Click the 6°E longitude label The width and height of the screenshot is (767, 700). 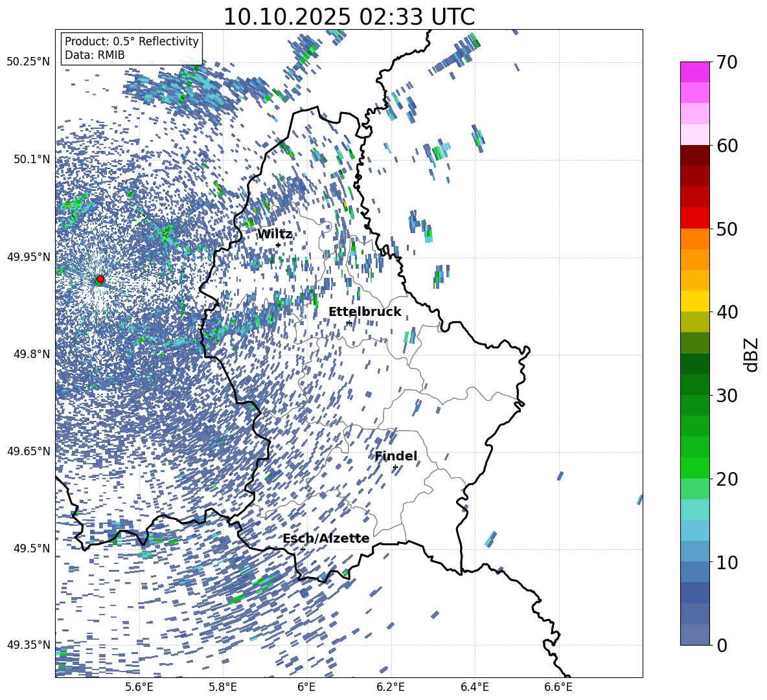coord(306,687)
